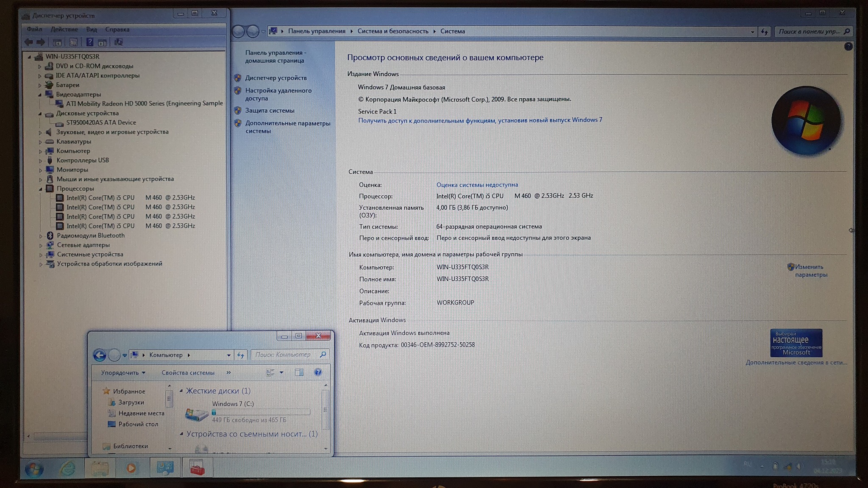Collapse the Жесткие диски group
Image resolution: width=868 pixels, height=488 pixels.
(x=181, y=391)
